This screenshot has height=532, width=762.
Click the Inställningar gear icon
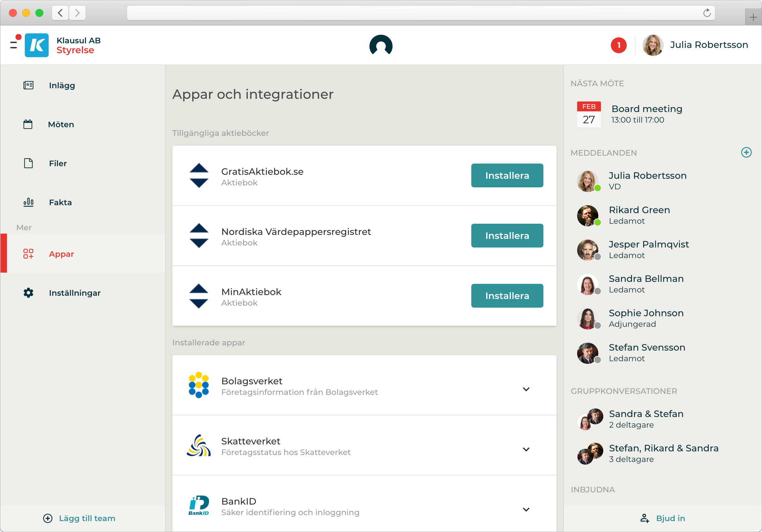[x=28, y=292]
